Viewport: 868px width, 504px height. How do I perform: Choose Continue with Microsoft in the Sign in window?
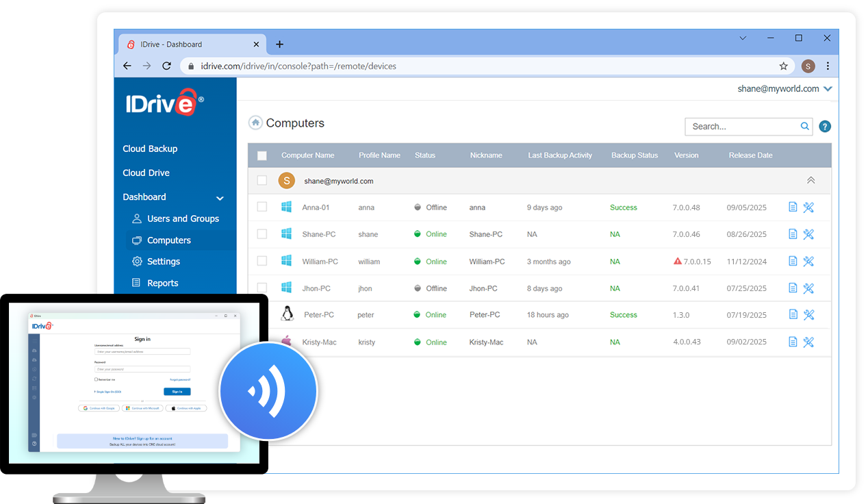point(142,408)
